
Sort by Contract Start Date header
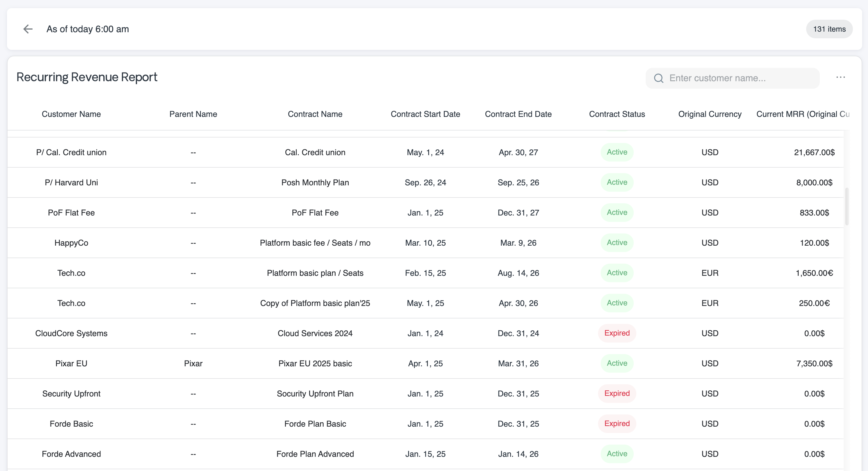425,114
